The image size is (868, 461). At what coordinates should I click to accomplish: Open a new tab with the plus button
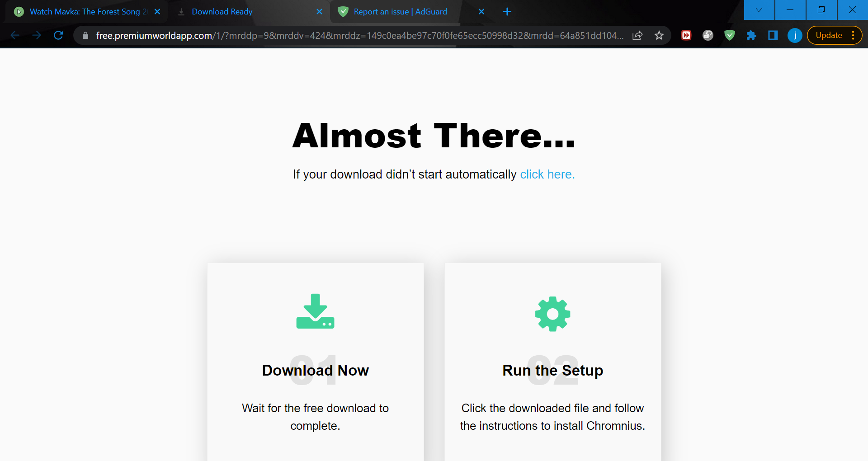[507, 12]
